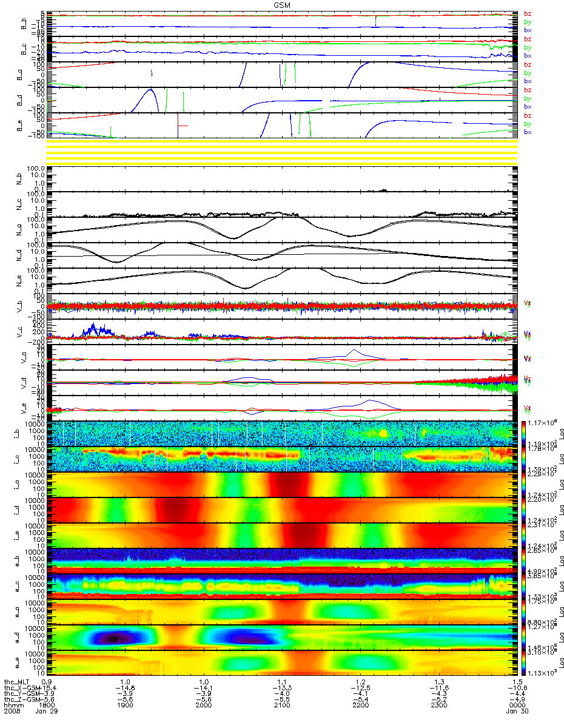Image resolution: width=564 pixels, height=728 pixels.
Task: Click the thc_MLT row label
Action: coord(17,681)
